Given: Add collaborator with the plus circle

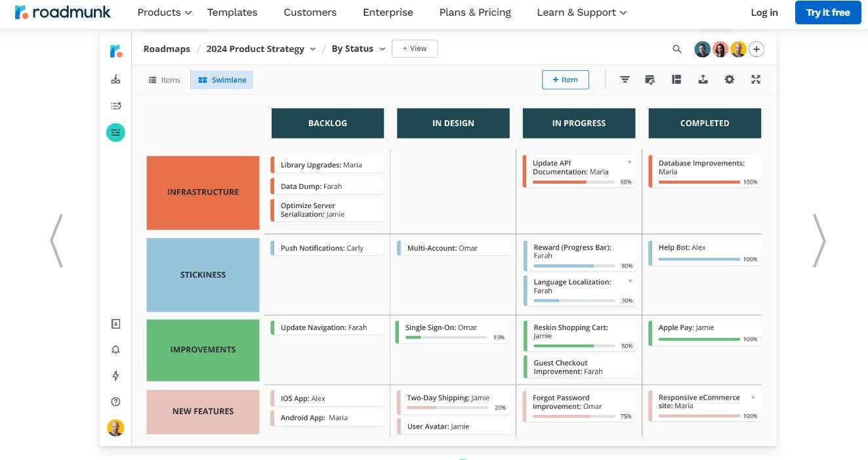Looking at the screenshot, I should click(756, 49).
